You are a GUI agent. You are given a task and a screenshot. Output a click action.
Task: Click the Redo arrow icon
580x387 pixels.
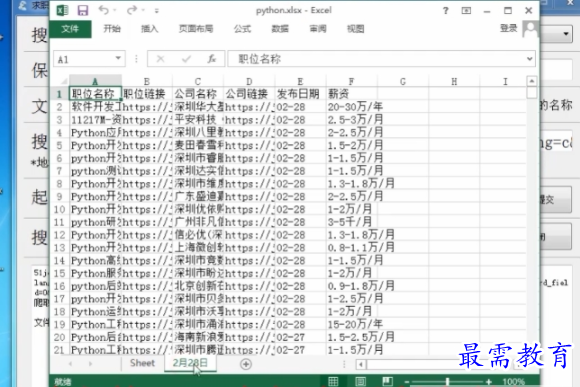[x=131, y=10]
